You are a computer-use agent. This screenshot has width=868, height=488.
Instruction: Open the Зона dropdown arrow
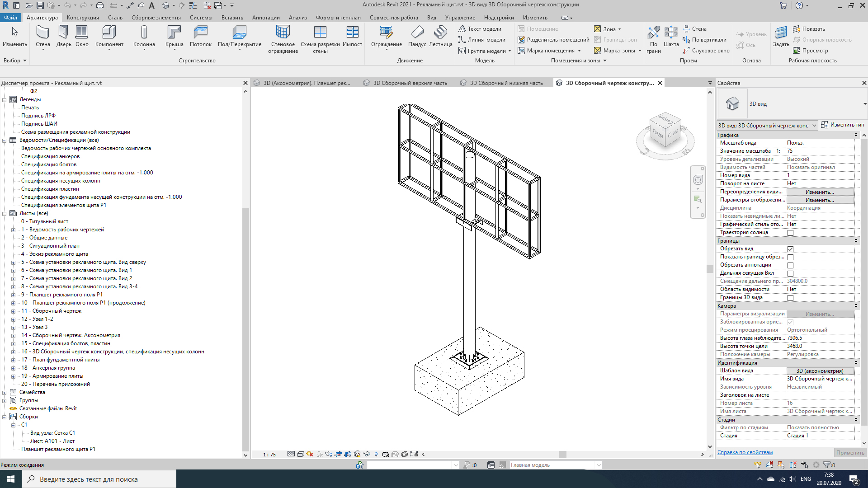tap(619, 29)
